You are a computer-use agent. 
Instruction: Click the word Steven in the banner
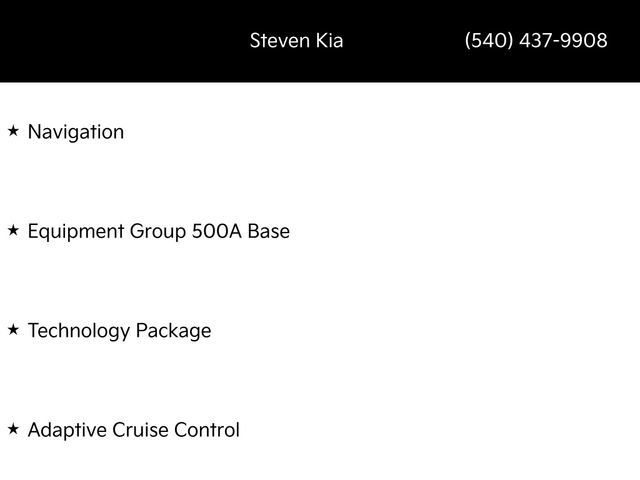pos(278,41)
